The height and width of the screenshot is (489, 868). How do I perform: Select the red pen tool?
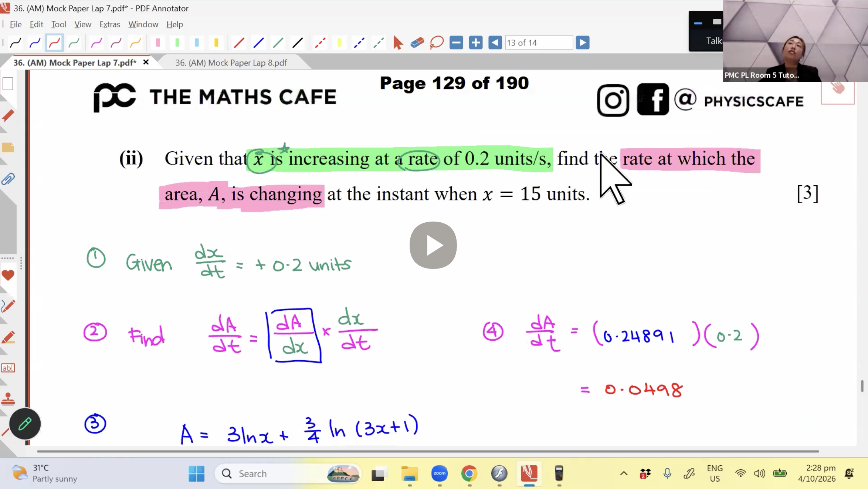(54, 43)
